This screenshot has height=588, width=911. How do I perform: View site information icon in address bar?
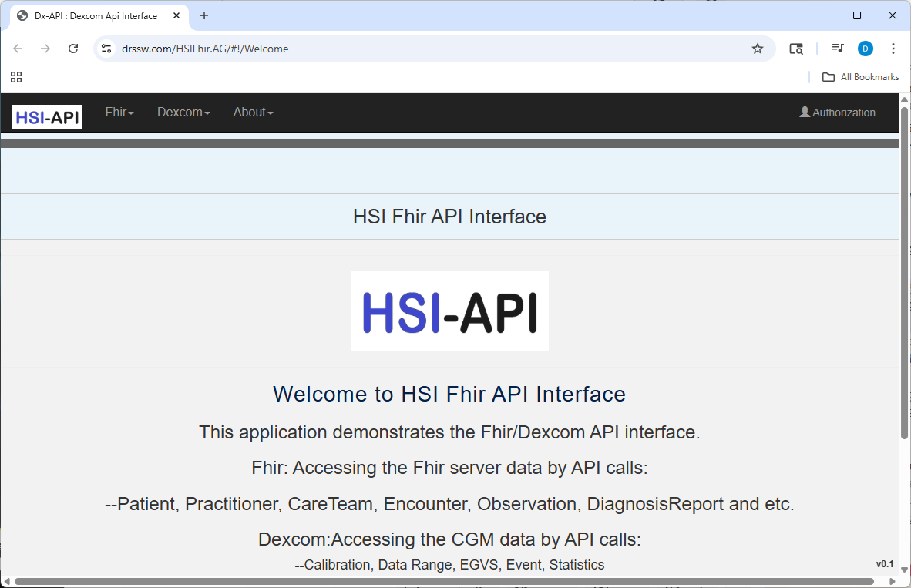106,49
